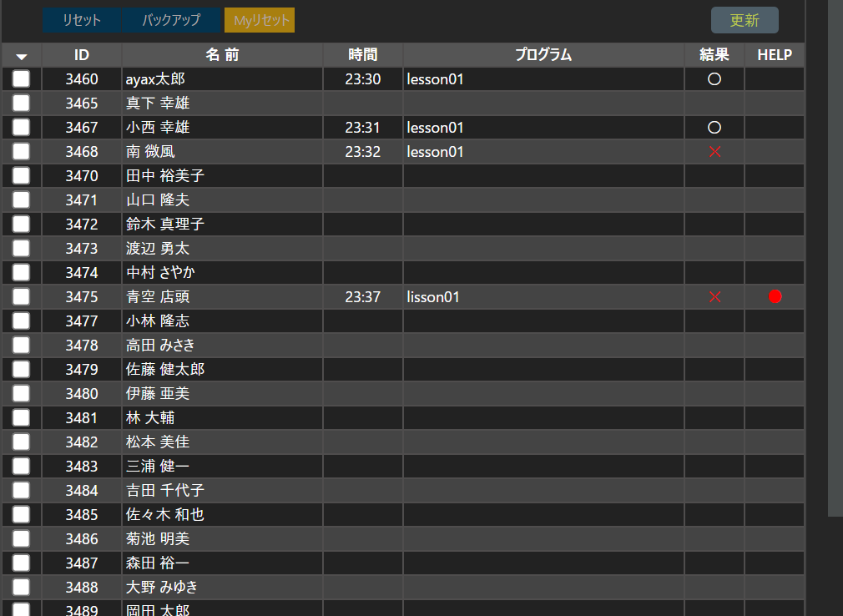The image size is (843, 616).
Task: Check the checkbox for 岡田 太郎
Action: click(x=20, y=611)
